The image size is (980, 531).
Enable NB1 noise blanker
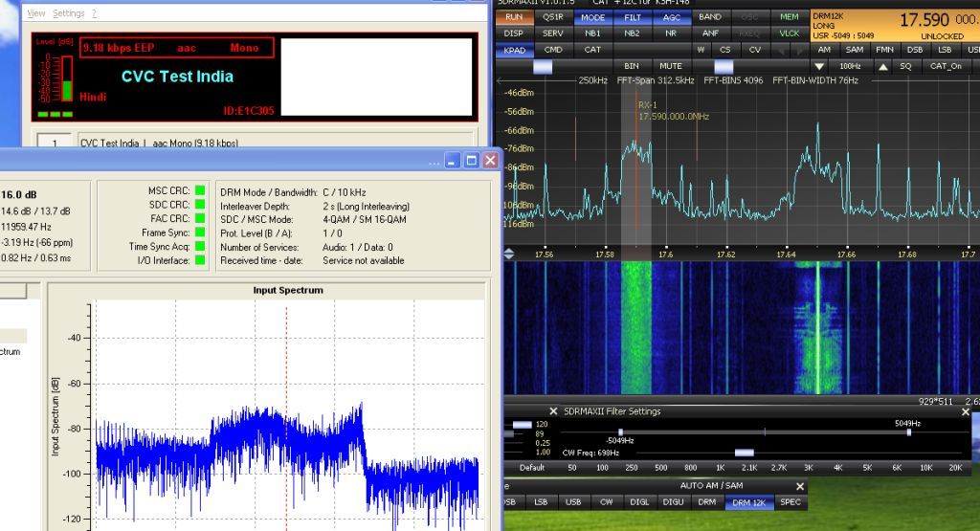point(592,33)
